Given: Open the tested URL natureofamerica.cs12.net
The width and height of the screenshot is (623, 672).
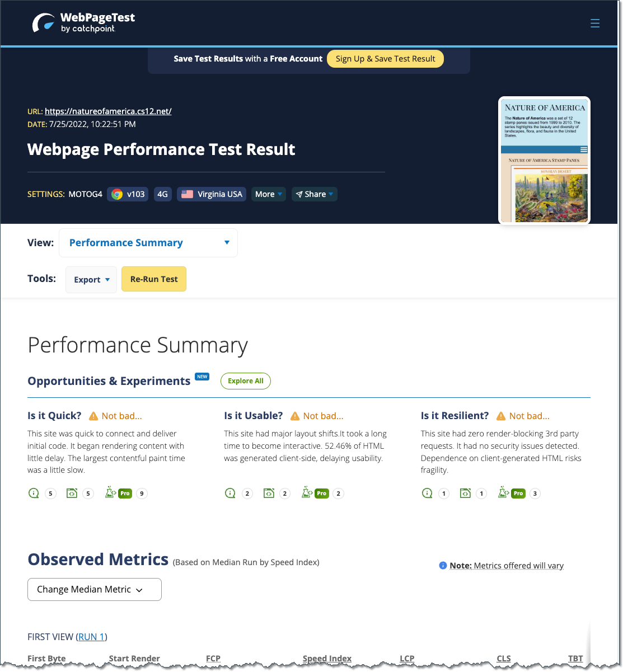Looking at the screenshot, I should tap(108, 111).
